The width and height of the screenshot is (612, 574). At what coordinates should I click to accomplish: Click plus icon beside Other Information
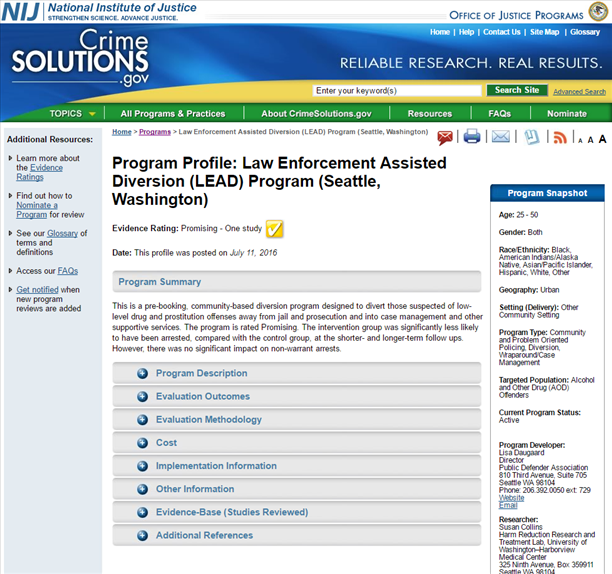pos(142,489)
